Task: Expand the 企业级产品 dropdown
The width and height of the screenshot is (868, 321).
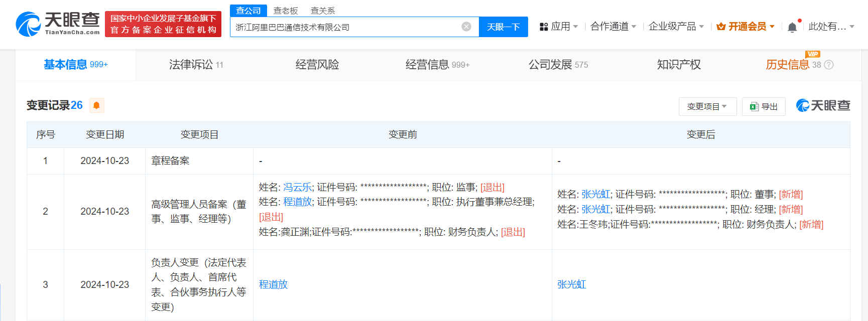Action: 701,27
